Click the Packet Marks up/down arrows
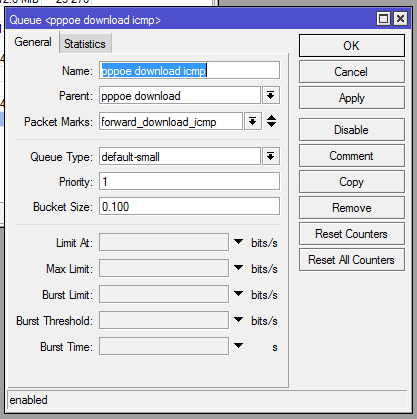Viewport: 417px width, 419px height. coord(271,121)
